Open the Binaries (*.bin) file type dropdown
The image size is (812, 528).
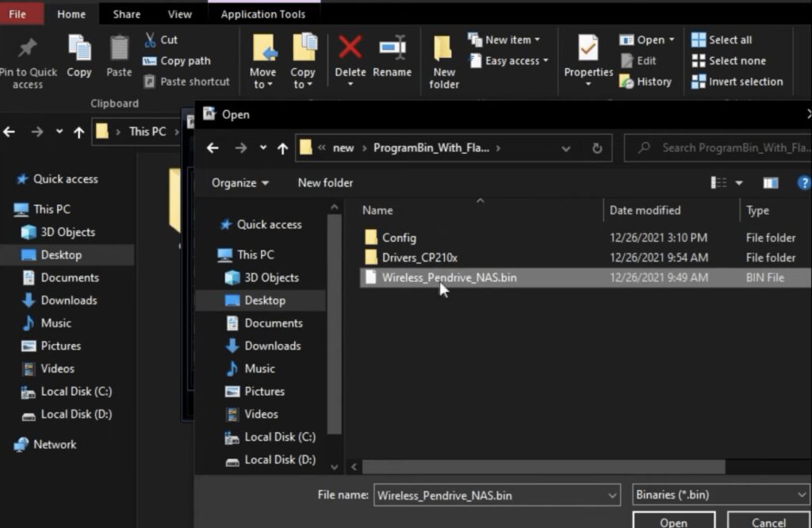click(x=721, y=495)
